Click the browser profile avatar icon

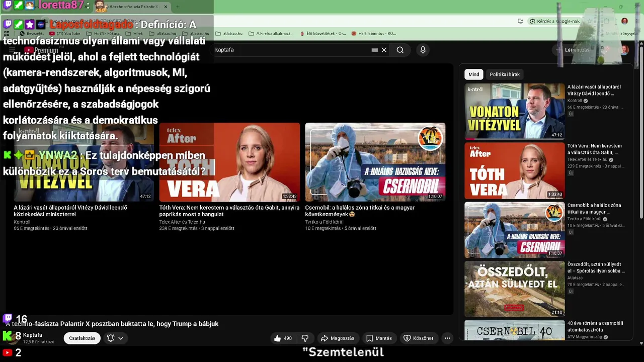tap(624, 21)
